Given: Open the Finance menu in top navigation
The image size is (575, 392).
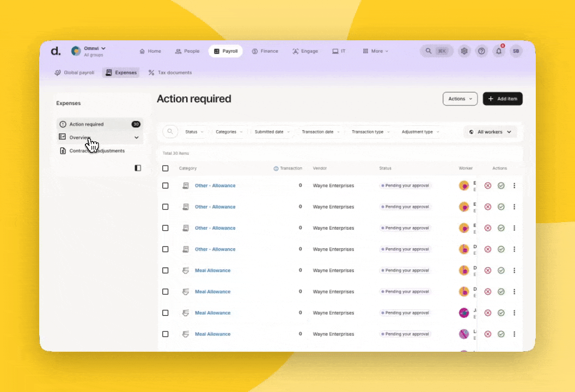Looking at the screenshot, I should [x=265, y=51].
